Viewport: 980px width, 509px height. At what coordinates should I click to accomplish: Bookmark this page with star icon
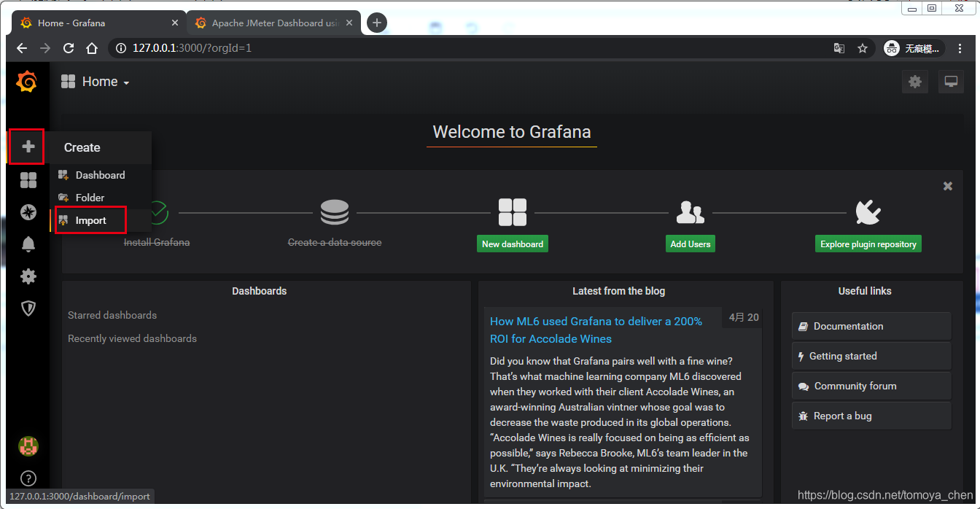tap(863, 48)
